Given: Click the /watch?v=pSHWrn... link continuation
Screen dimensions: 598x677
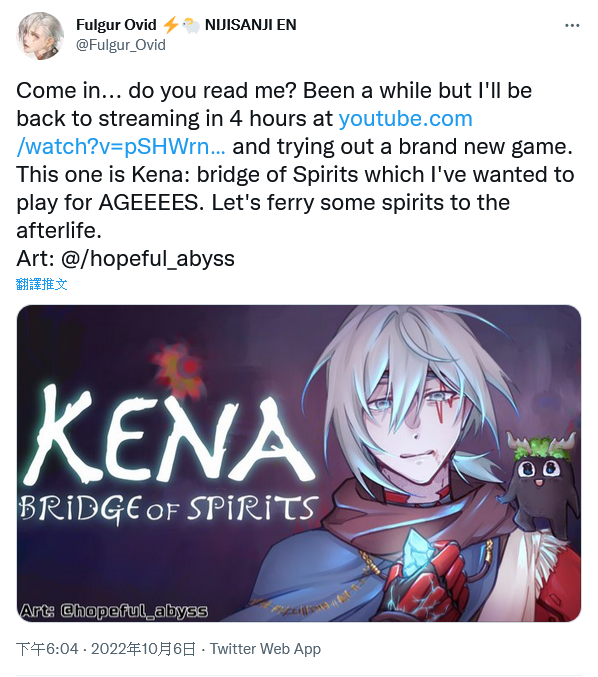Looking at the screenshot, I should tap(121, 147).
